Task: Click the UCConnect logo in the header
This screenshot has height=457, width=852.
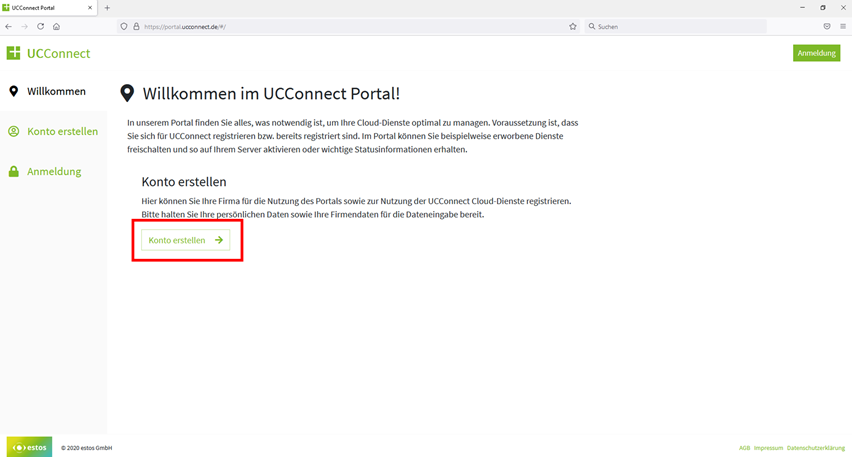Action: click(x=48, y=53)
